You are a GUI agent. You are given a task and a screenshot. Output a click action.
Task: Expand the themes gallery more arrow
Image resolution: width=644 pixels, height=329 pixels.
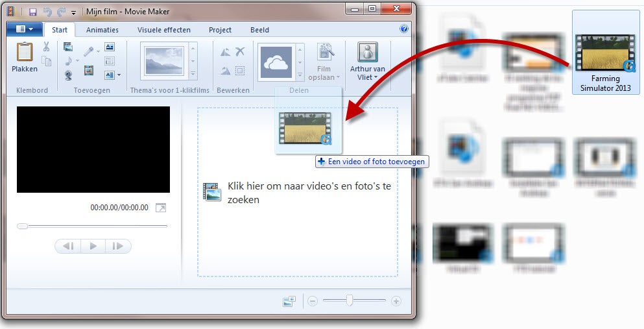pyautogui.click(x=193, y=75)
